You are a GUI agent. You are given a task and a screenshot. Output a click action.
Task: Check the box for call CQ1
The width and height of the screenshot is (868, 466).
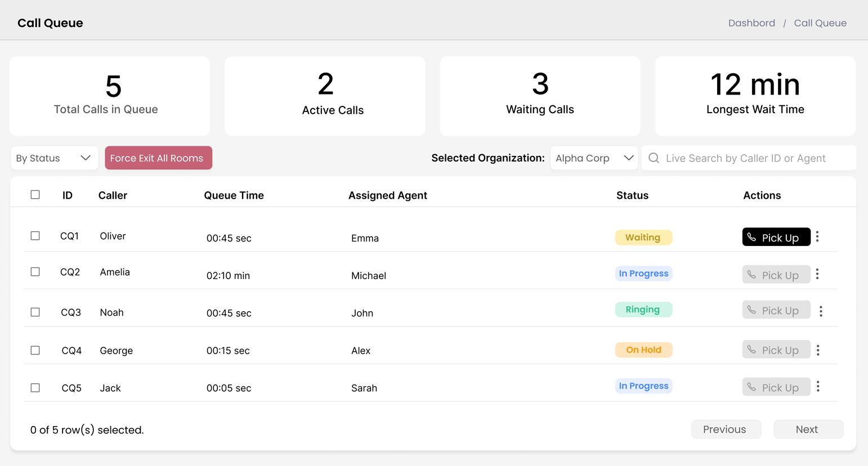pyautogui.click(x=35, y=236)
